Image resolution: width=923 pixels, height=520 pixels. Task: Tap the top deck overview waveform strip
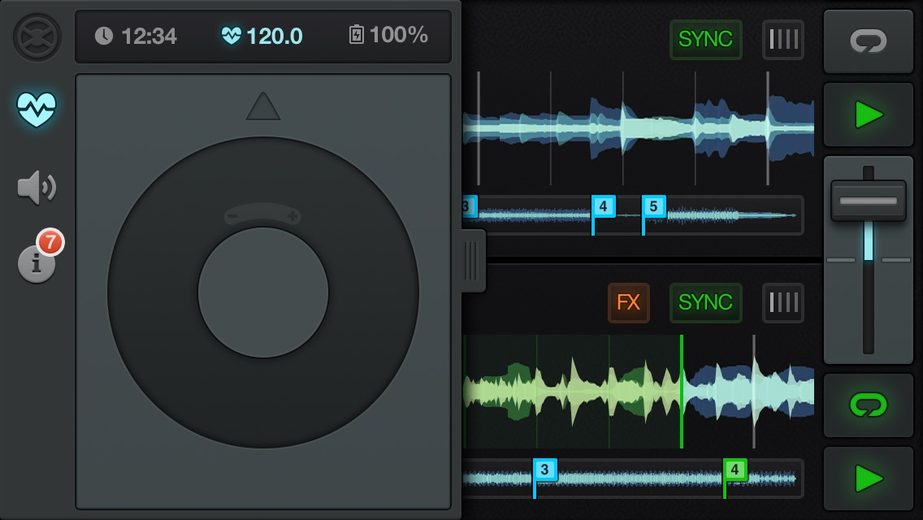point(633,216)
